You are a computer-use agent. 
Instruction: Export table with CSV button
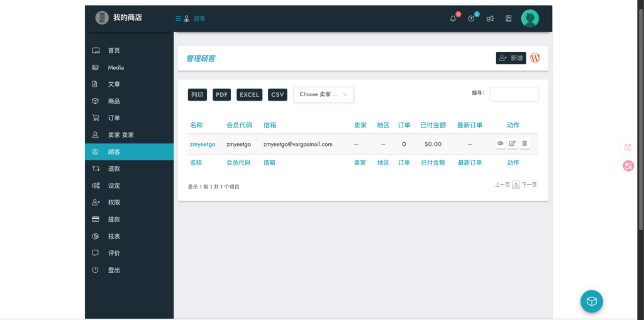277,94
